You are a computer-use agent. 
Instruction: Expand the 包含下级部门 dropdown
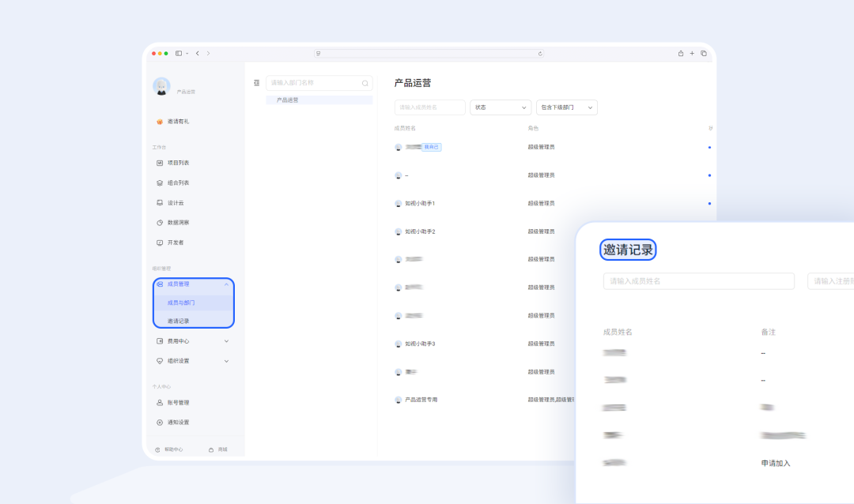[566, 107]
